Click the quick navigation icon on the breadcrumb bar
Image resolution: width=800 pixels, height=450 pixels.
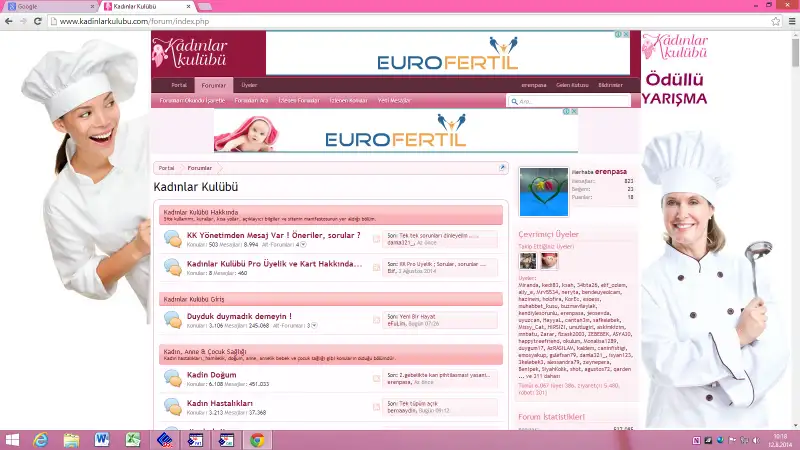click(x=502, y=168)
